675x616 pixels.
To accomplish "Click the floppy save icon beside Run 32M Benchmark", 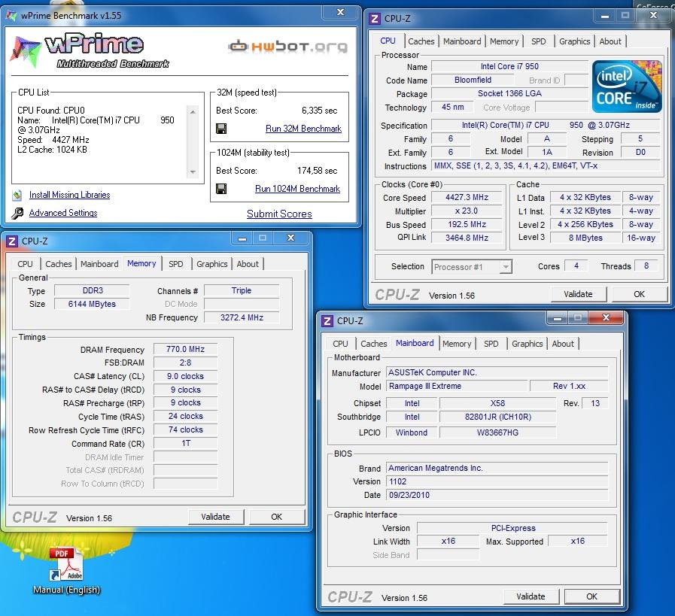I will [221, 129].
